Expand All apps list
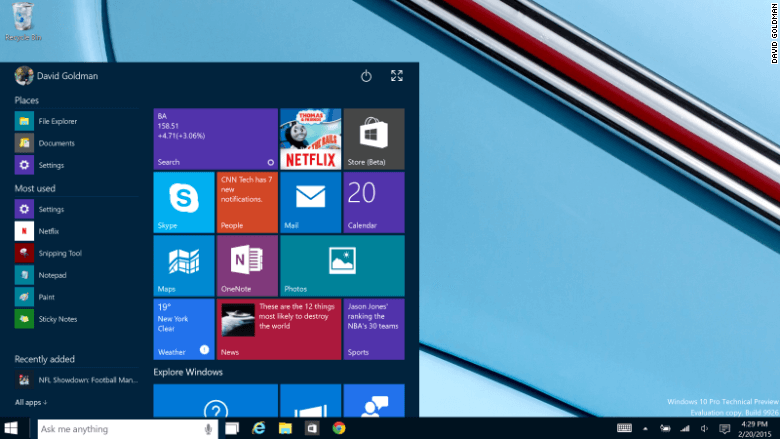The width and height of the screenshot is (780, 439). point(31,402)
